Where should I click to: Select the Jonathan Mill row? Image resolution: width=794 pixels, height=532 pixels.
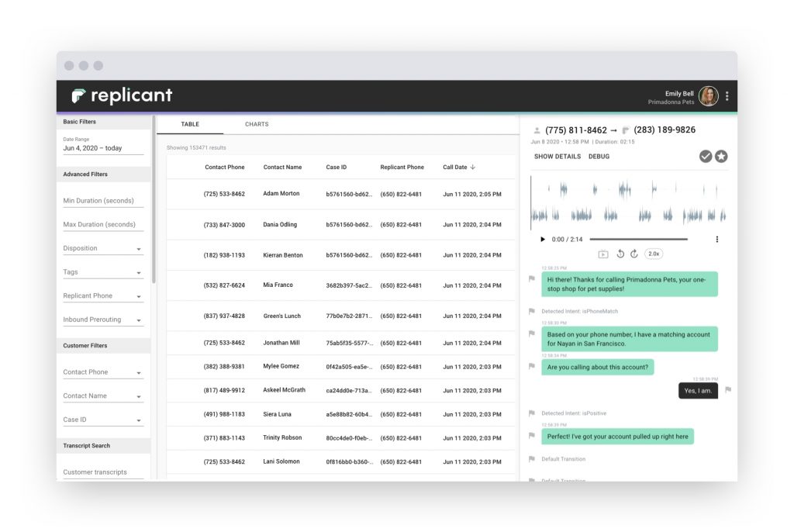coord(341,343)
